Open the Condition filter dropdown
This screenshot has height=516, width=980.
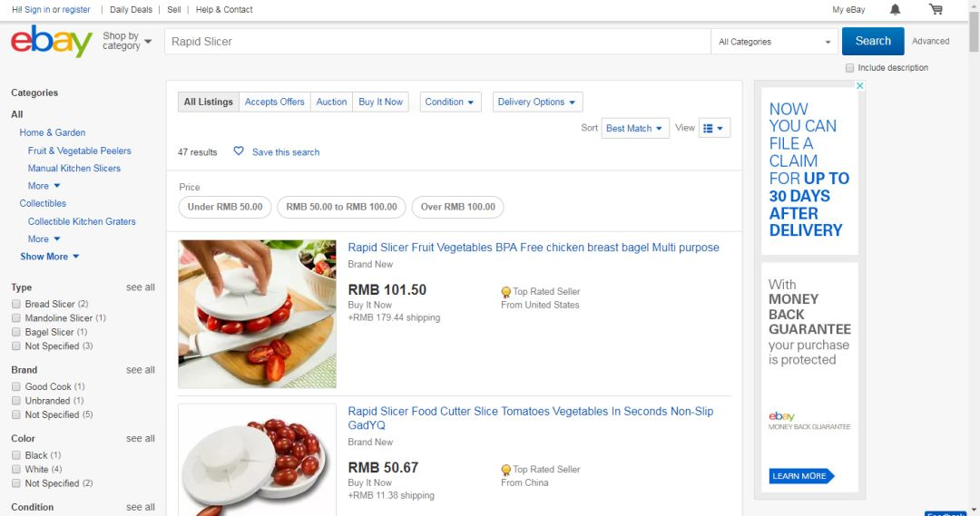[449, 102]
